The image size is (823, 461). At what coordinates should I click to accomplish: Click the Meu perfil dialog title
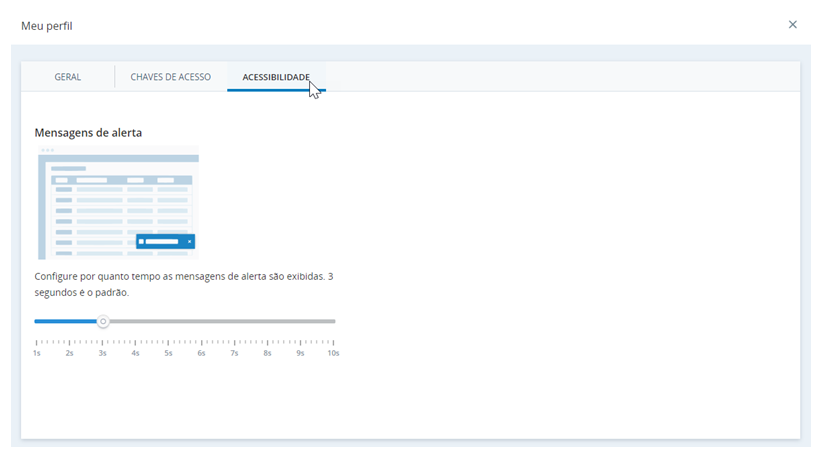click(47, 26)
